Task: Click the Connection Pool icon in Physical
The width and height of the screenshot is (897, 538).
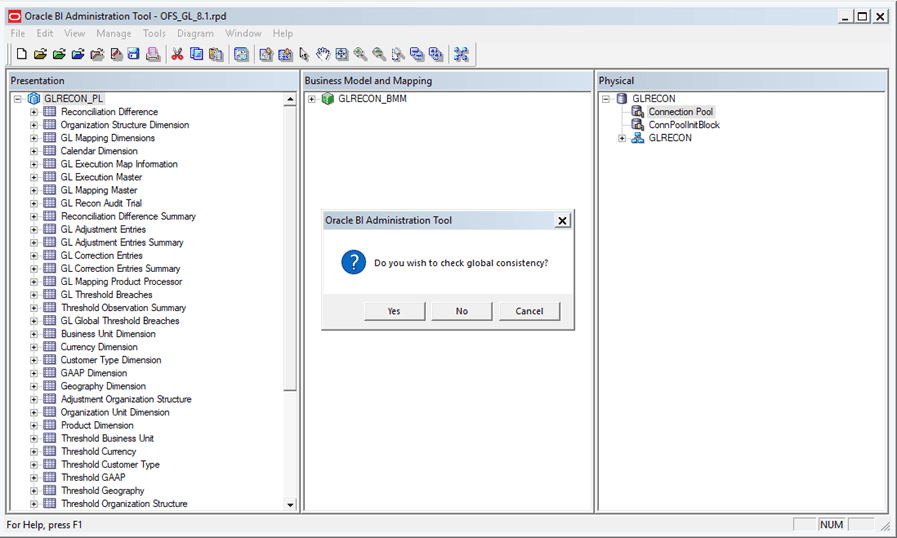Action: [x=637, y=112]
